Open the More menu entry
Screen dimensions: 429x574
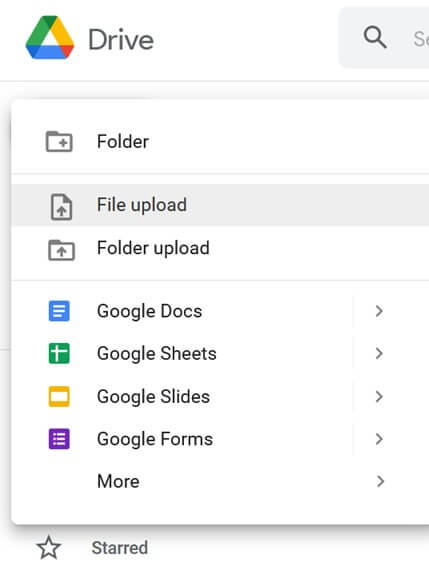click(x=220, y=481)
